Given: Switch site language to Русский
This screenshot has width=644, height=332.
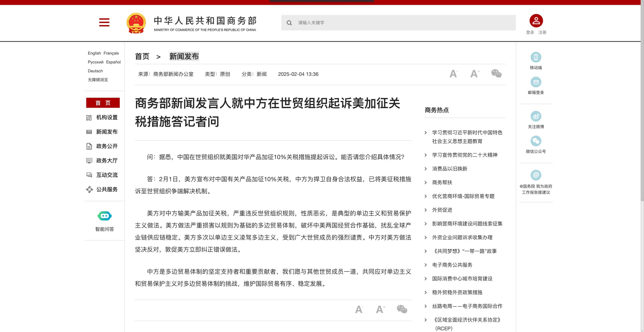Looking at the screenshot, I should pyautogui.click(x=96, y=62).
